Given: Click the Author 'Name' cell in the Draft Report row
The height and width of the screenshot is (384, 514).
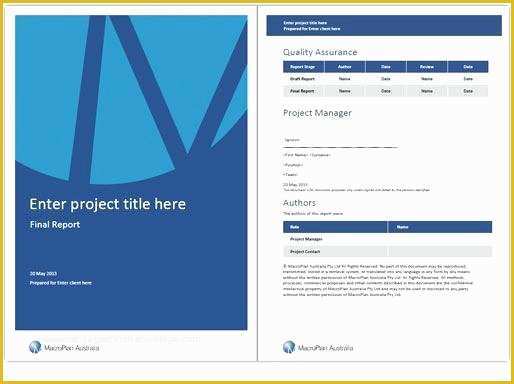Looking at the screenshot, I should (x=345, y=79).
